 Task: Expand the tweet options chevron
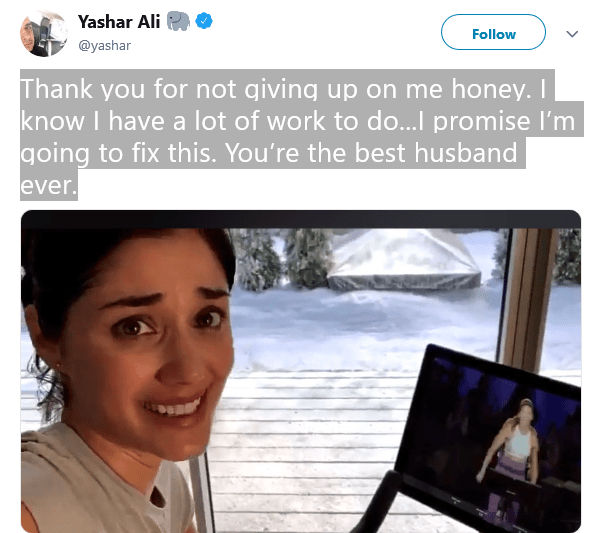tap(572, 34)
